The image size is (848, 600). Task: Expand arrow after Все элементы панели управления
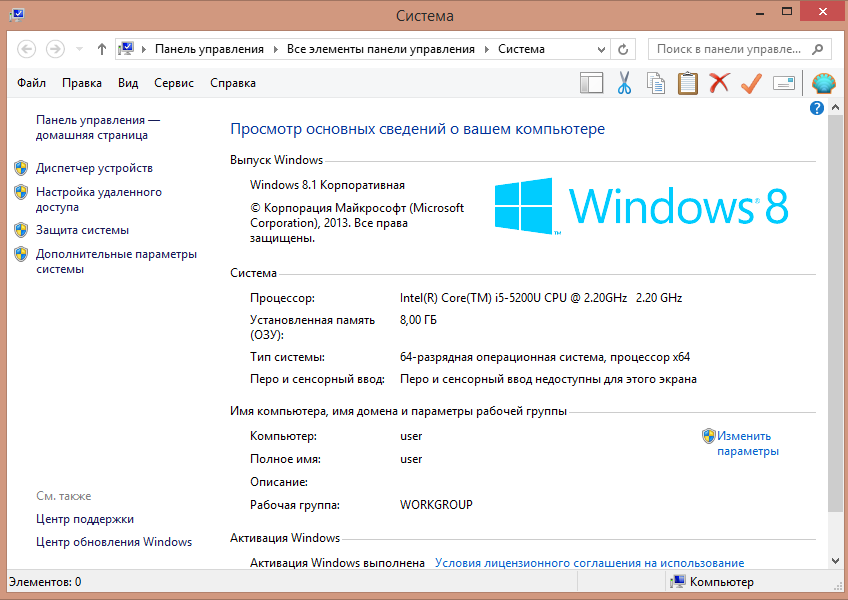click(x=486, y=49)
